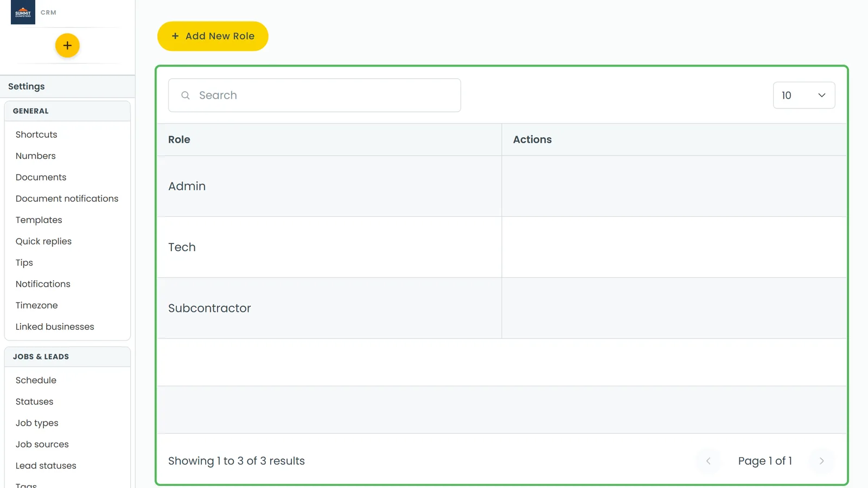Open Timezone settings
The image size is (868, 488).
click(37, 305)
